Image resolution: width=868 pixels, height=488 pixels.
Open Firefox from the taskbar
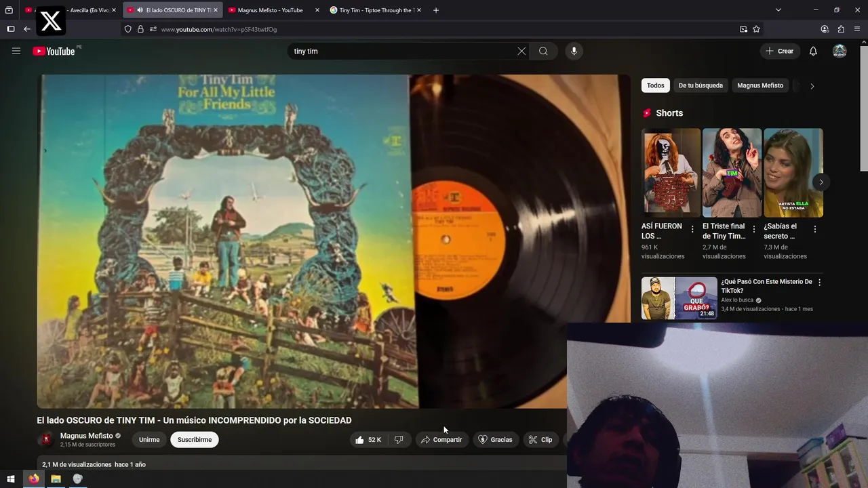point(33,479)
